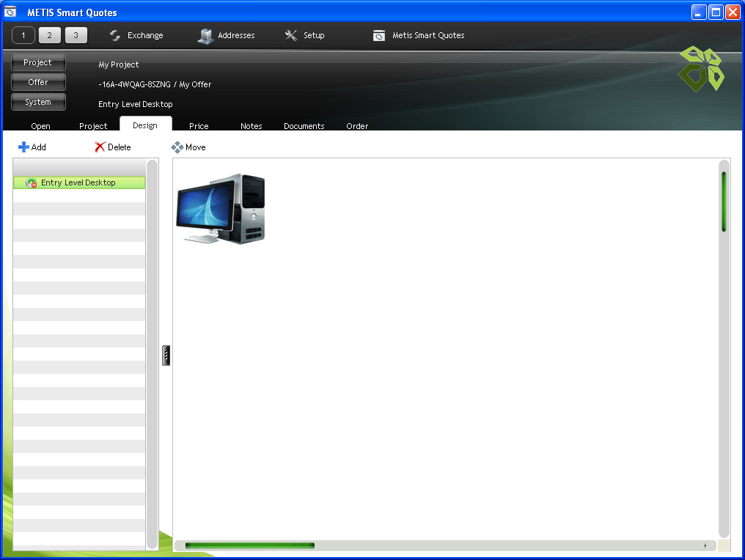The height and width of the screenshot is (560, 745).
Task: Select view button 3
Action: (76, 35)
